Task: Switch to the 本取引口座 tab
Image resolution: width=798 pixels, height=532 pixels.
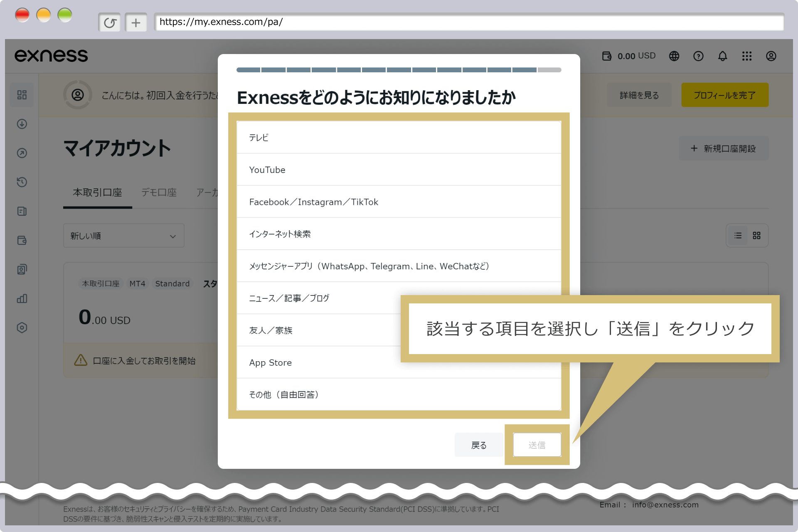Action: pos(97,192)
